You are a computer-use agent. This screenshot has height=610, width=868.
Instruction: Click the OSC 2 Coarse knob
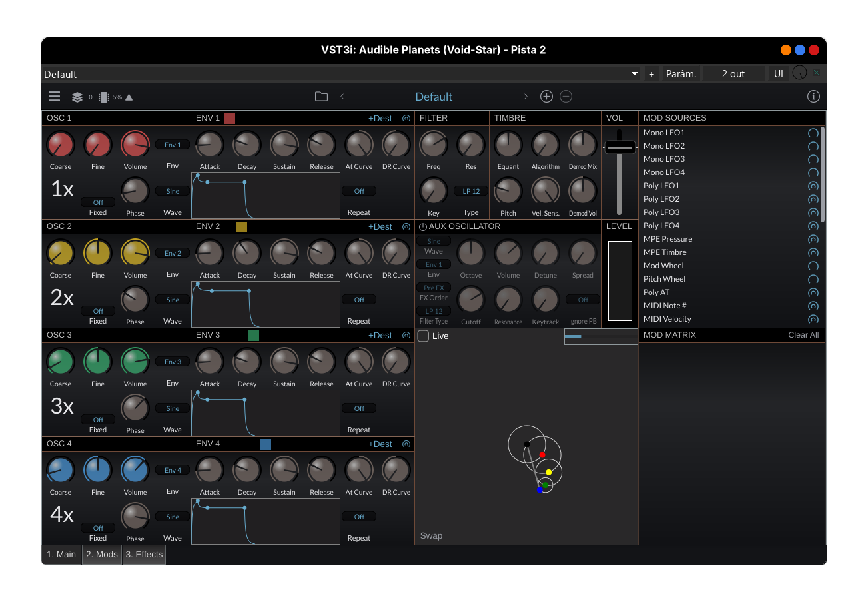coord(61,253)
